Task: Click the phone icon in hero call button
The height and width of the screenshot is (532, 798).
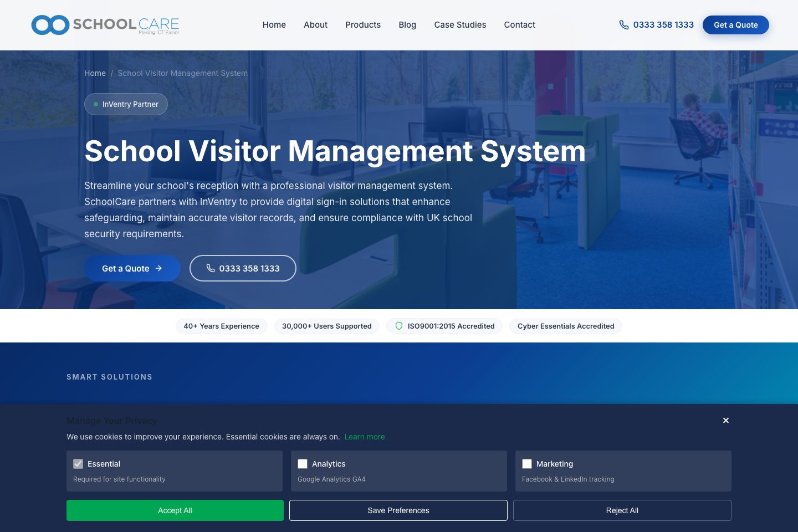Action: [x=211, y=268]
